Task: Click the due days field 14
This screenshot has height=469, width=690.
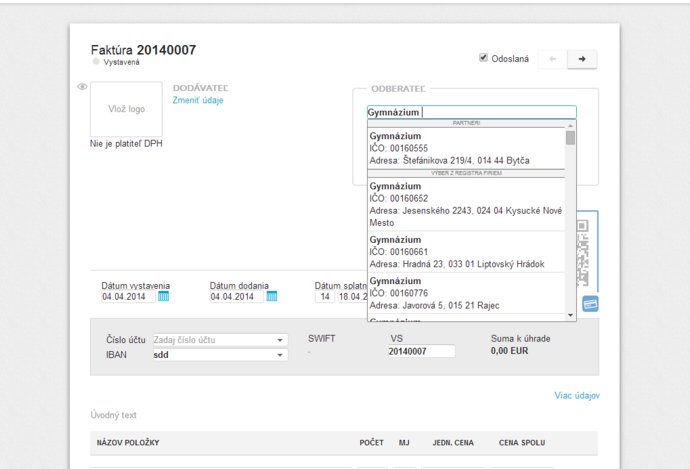Action: point(325,297)
